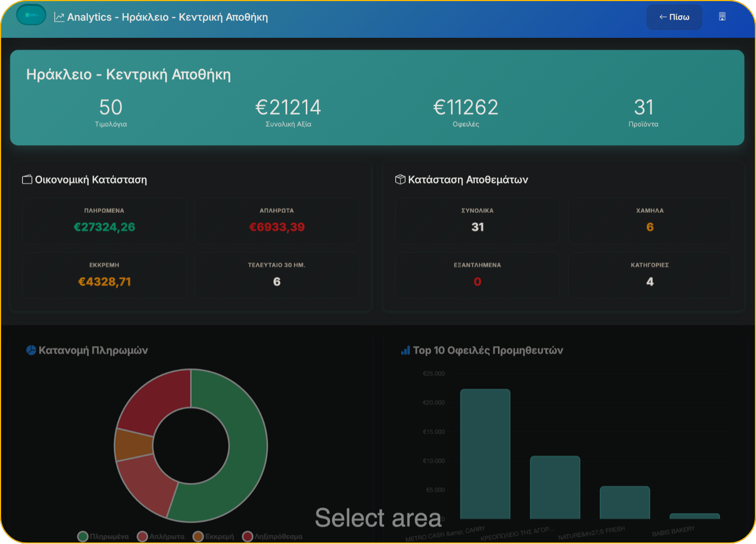Toggle the Απλήρωτα legend item
The width and height of the screenshot is (756, 544).
[x=161, y=536]
